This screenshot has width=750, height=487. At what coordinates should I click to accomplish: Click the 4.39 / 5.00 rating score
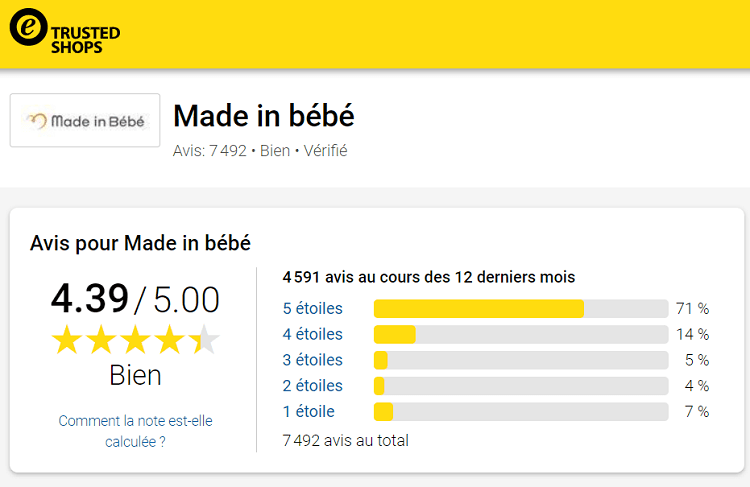pyautogui.click(x=135, y=298)
